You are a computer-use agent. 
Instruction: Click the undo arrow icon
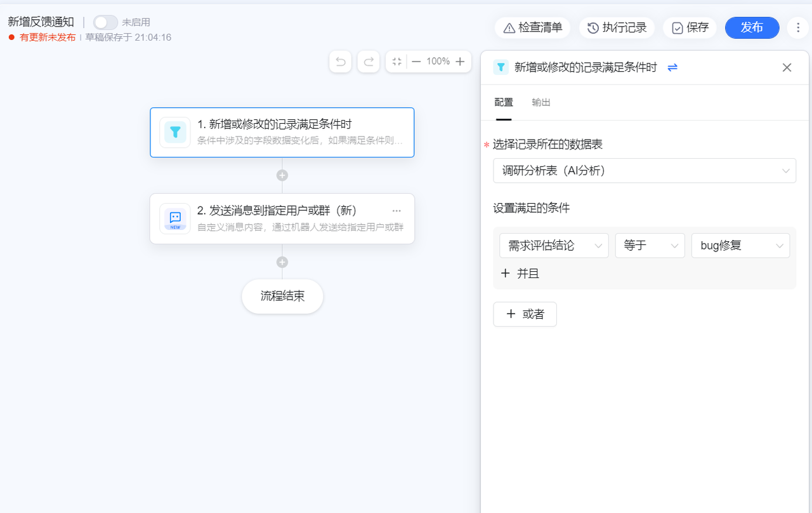pos(341,62)
